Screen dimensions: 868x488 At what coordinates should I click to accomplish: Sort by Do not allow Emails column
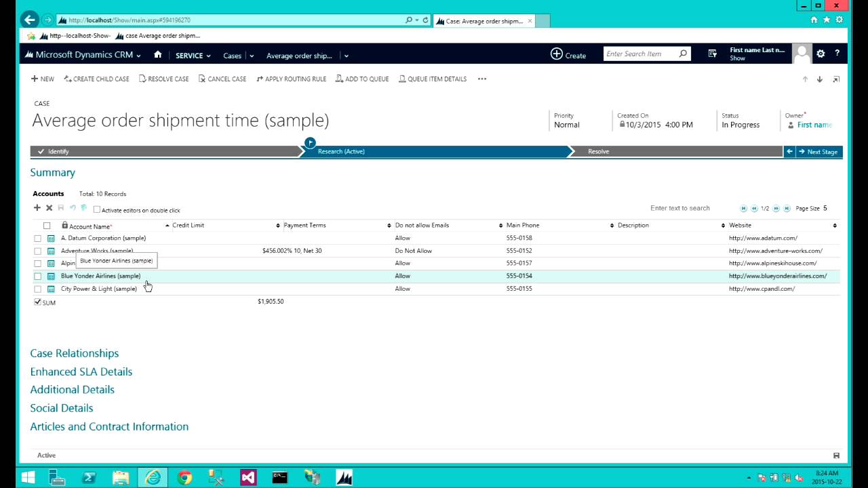(422, 225)
